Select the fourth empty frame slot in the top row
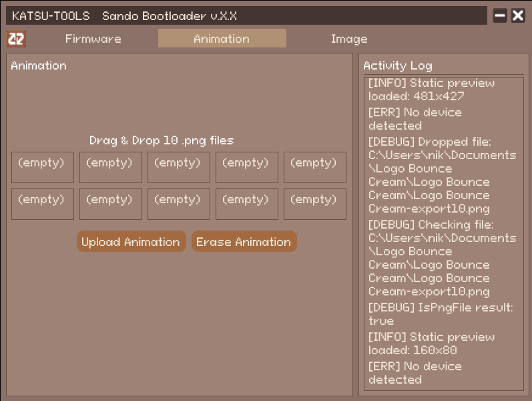532x401 pixels. tap(247, 167)
